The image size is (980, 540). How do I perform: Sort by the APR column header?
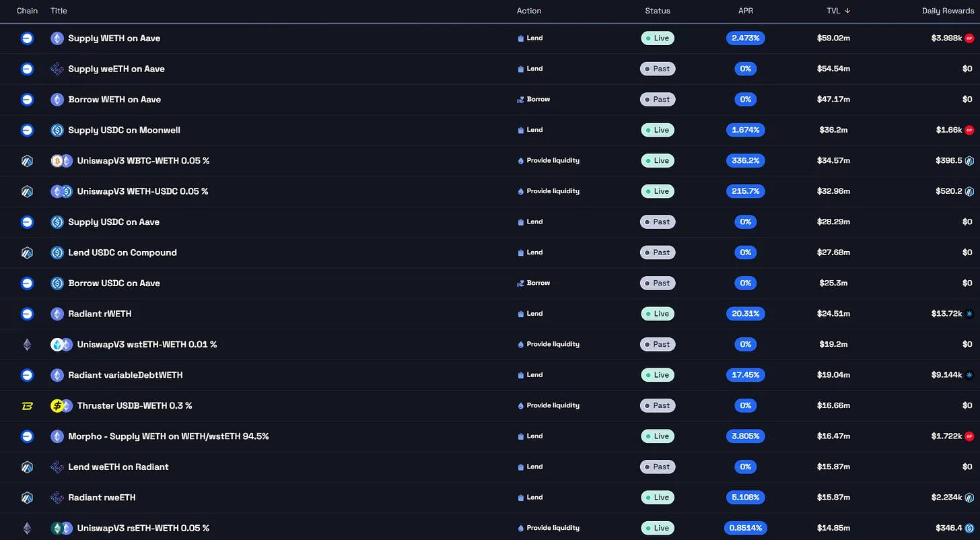coord(745,11)
